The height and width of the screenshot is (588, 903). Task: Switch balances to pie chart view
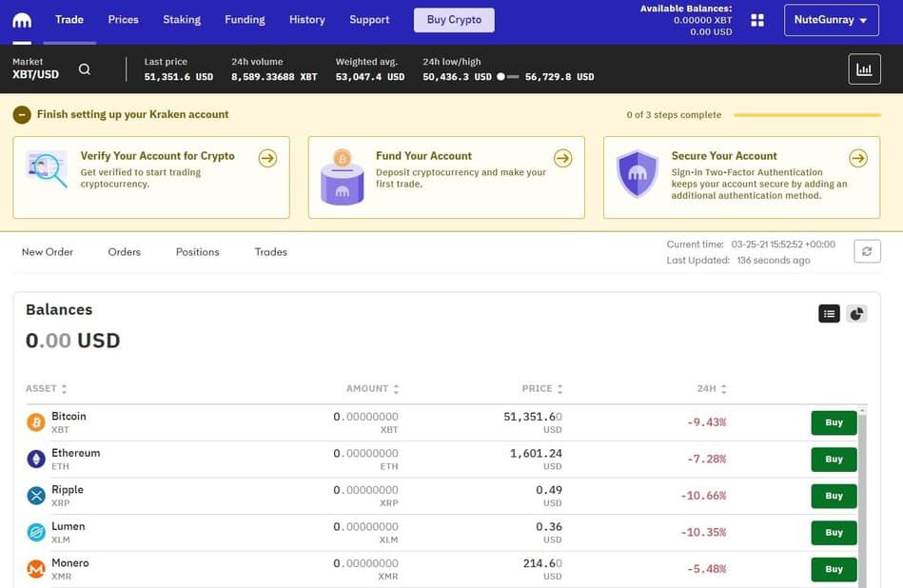pyautogui.click(x=854, y=312)
